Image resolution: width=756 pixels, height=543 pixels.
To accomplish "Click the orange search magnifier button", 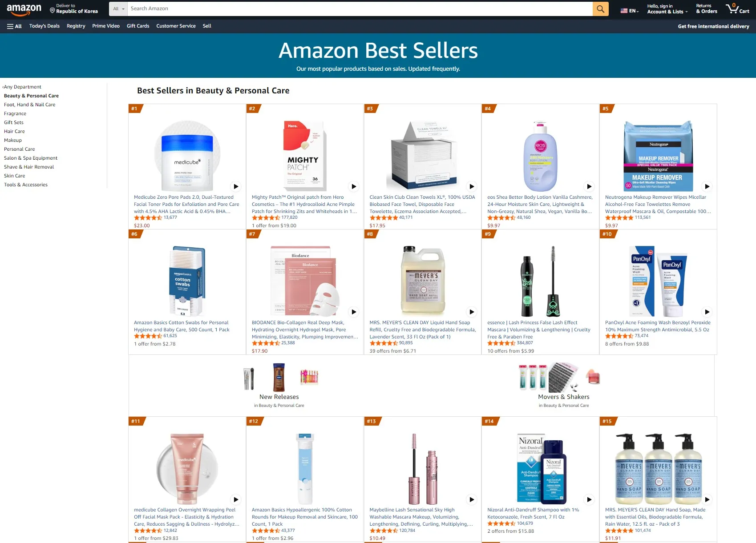I will 600,8.
